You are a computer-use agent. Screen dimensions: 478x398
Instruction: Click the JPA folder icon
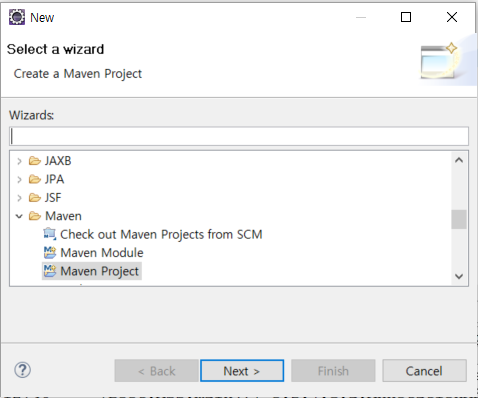(35, 179)
